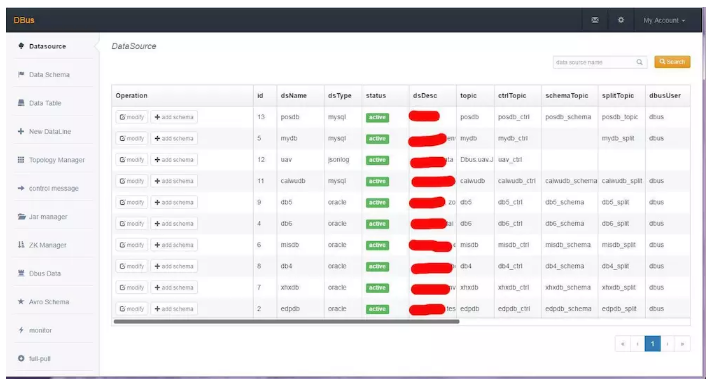Open the mail envelope icon in top bar
This screenshot has height=382, width=716.
click(x=595, y=20)
